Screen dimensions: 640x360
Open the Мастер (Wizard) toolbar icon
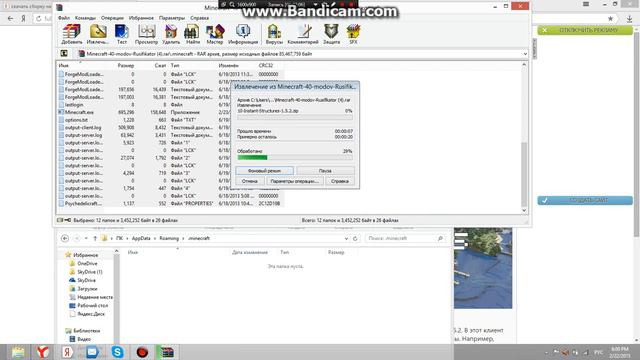point(215,34)
